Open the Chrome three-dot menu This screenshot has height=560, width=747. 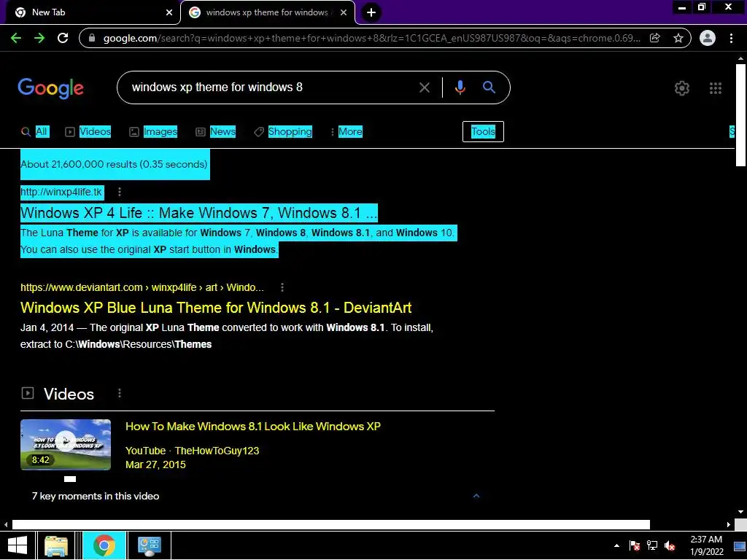731,38
